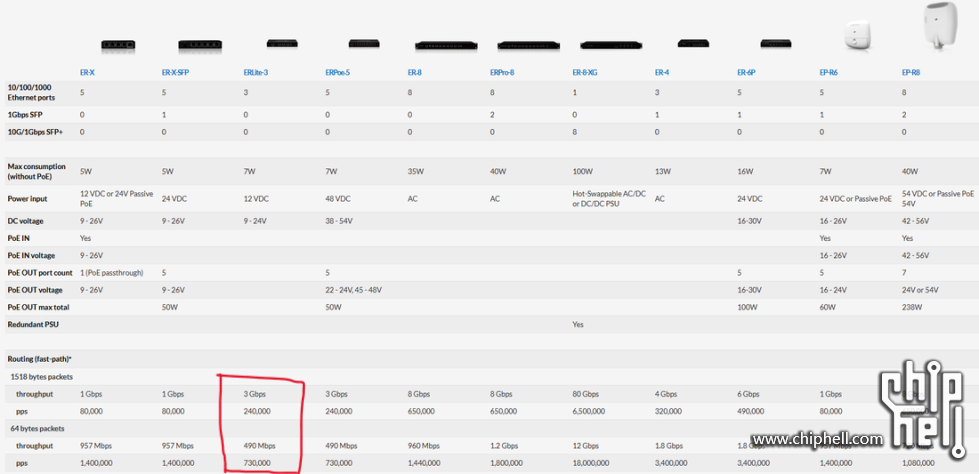Viewport: 979px width, 474px height.
Task: Click the '12 Gbps' throughput value
Action: (x=586, y=446)
